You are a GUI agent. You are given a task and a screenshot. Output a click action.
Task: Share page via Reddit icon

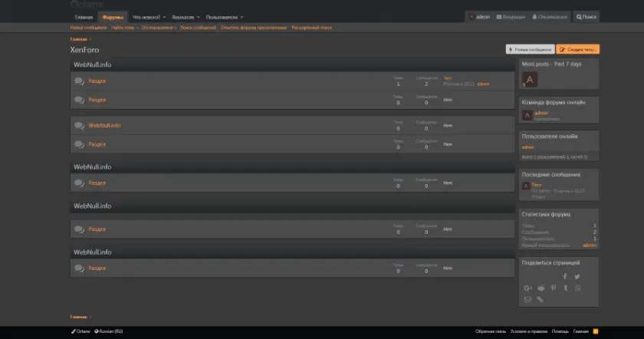click(541, 288)
